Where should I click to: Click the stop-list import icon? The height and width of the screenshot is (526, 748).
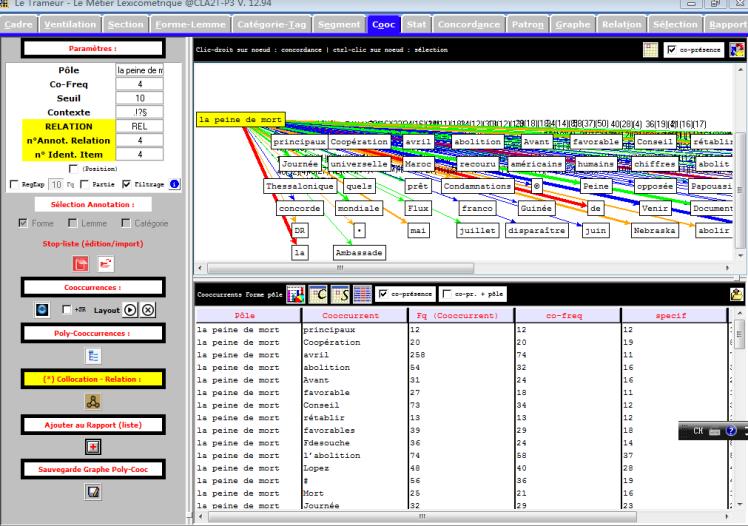click(105, 264)
